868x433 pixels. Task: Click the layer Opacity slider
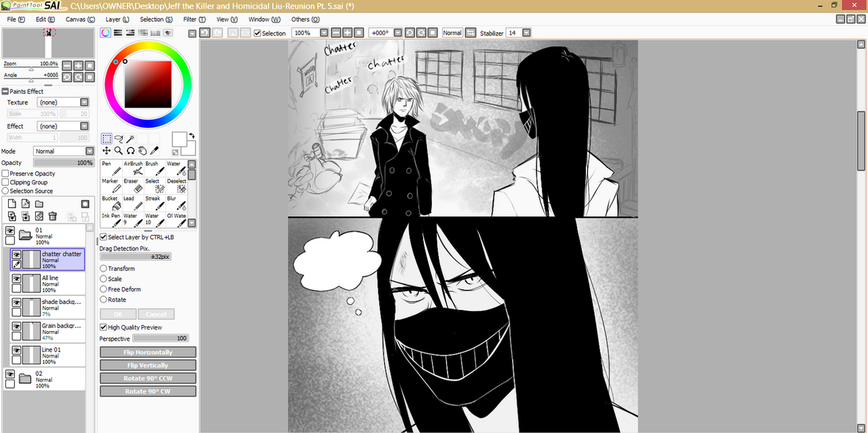coord(64,163)
